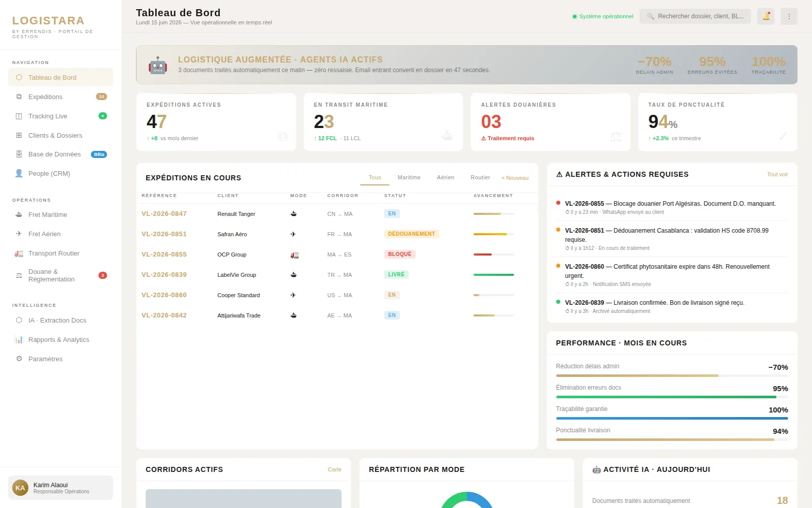Open shipment reference VL-2026-0855
812x508 pixels.
(164, 255)
